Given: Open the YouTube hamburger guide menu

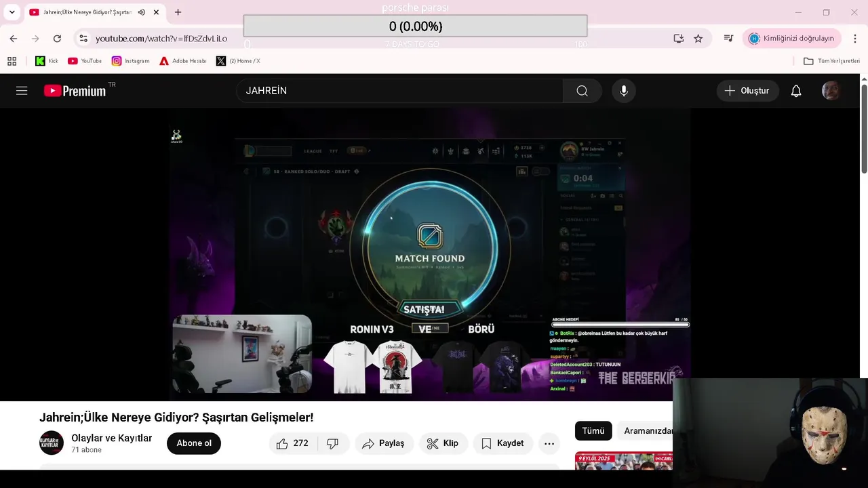Looking at the screenshot, I should (x=22, y=91).
